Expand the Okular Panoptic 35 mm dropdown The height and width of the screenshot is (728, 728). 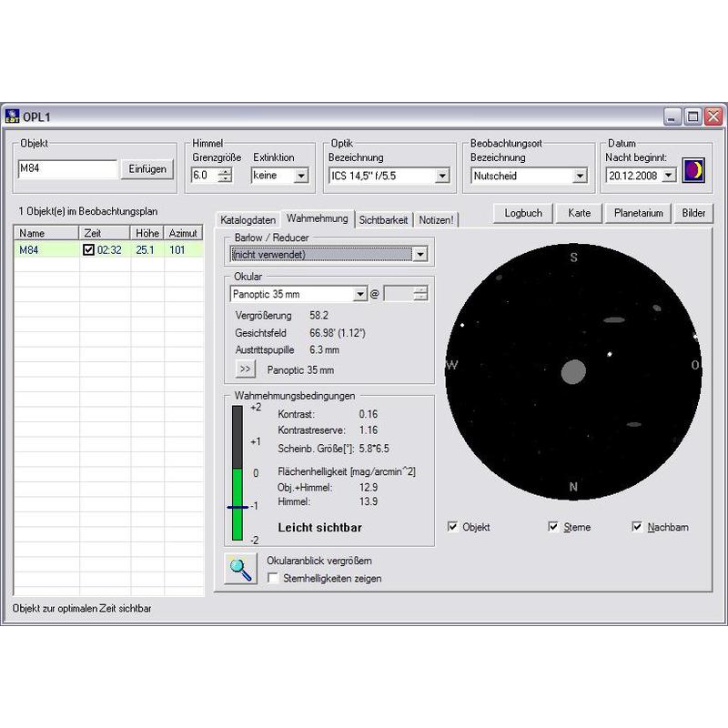pos(359,294)
